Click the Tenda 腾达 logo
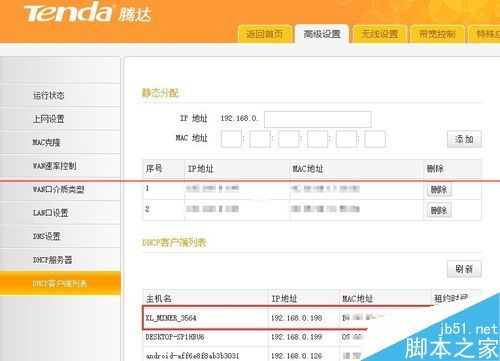The width and height of the screenshot is (500, 361). (x=87, y=12)
